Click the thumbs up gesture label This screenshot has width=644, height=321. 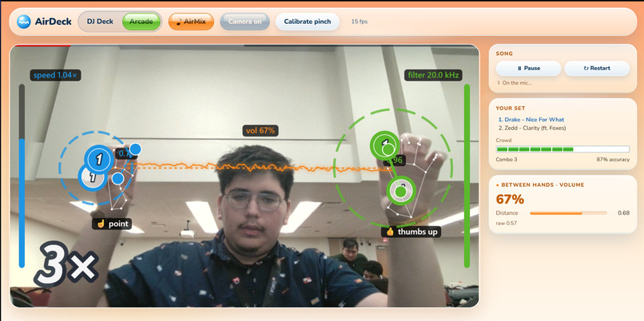411,232
